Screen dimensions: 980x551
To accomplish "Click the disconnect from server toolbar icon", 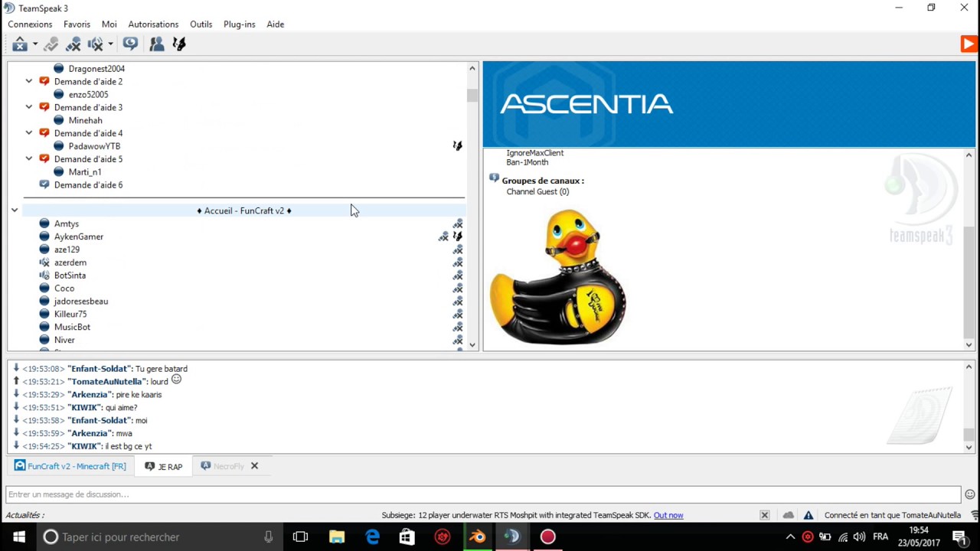I will tap(20, 44).
